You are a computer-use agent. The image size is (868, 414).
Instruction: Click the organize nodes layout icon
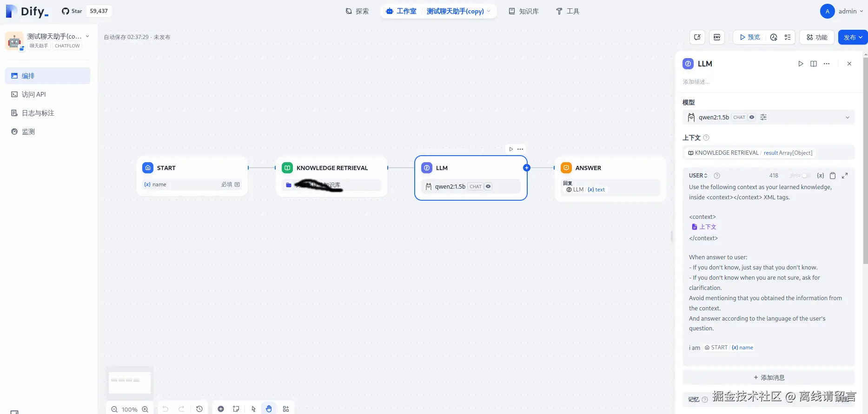pos(286,409)
